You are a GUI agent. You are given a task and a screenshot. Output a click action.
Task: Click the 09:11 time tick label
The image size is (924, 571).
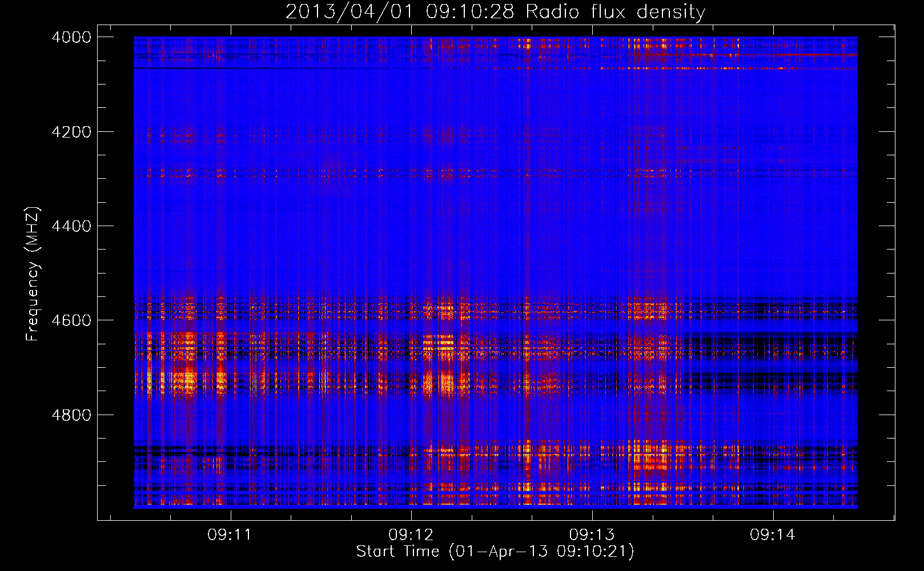point(230,534)
